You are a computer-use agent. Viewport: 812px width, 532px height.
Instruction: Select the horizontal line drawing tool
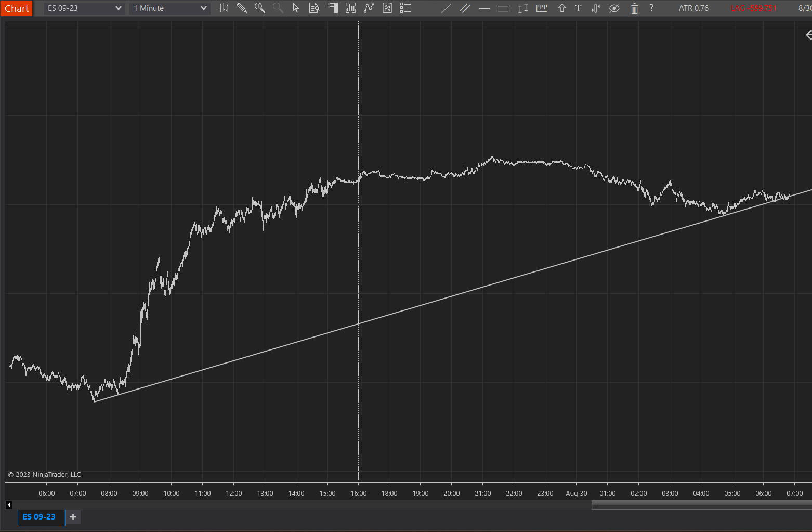[484, 8]
